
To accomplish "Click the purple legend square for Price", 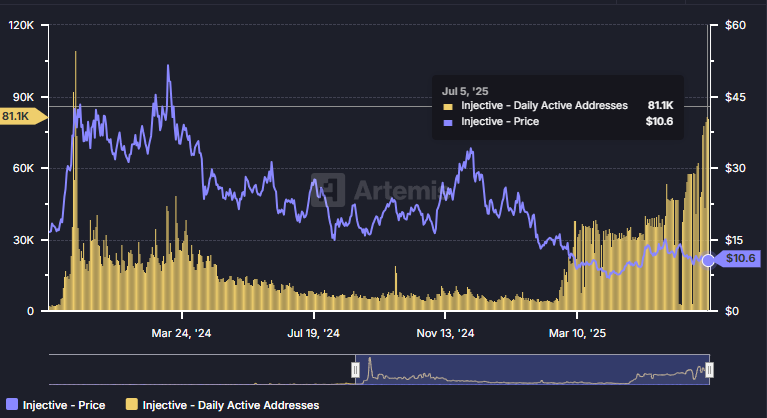I will click(11, 405).
